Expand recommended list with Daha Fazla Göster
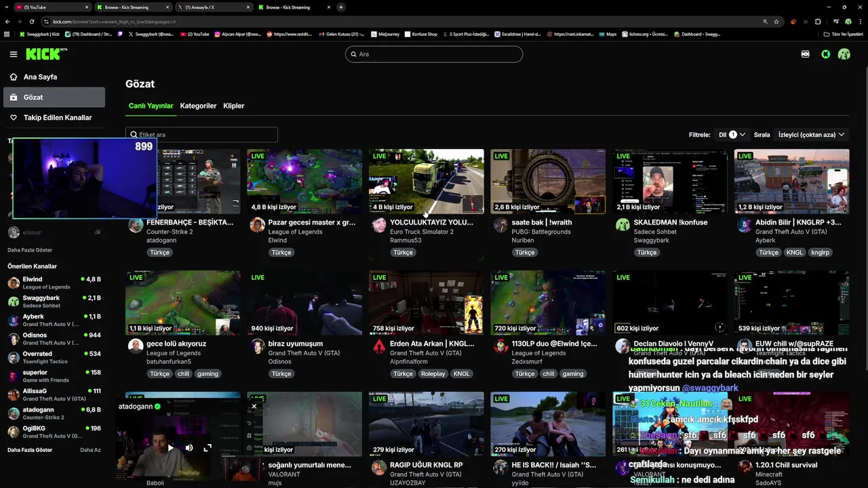The width and height of the screenshot is (868, 488). click(30, 450)
